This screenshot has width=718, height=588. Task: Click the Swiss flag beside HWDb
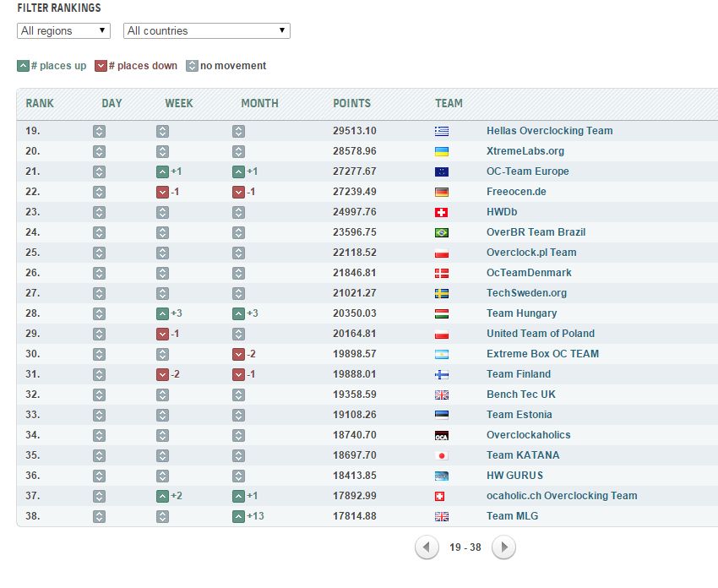pos(442,213)
